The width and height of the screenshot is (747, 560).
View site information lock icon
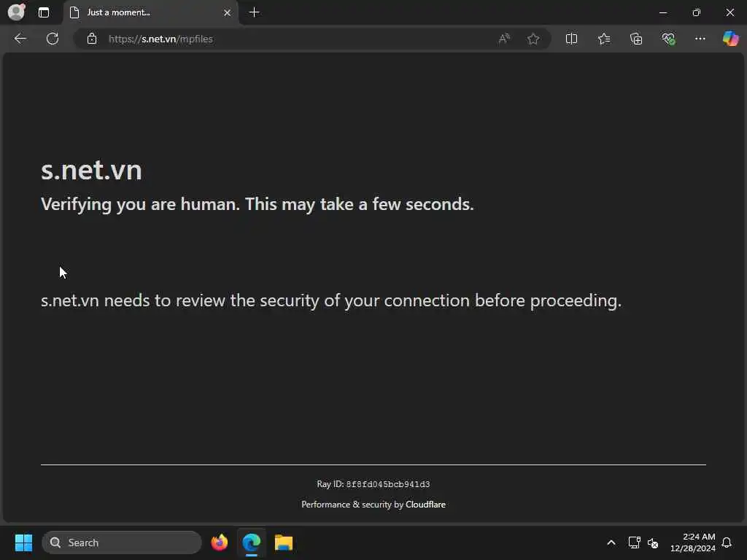(x=92, y=39)
